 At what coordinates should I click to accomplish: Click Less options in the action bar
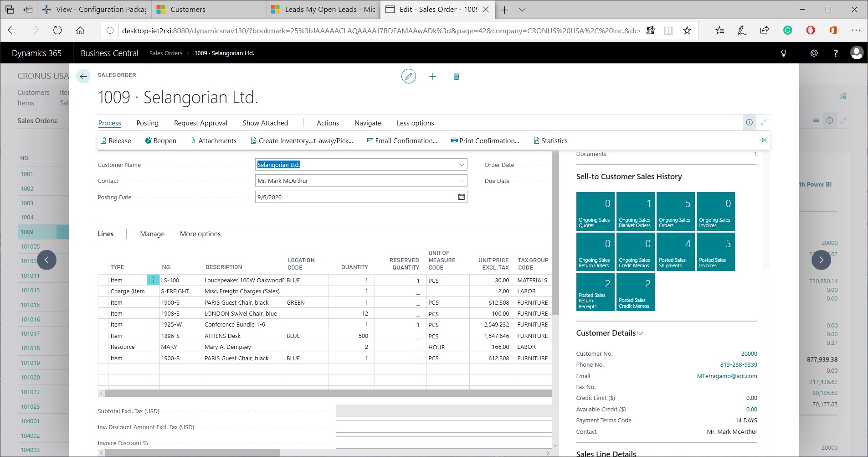415,123
